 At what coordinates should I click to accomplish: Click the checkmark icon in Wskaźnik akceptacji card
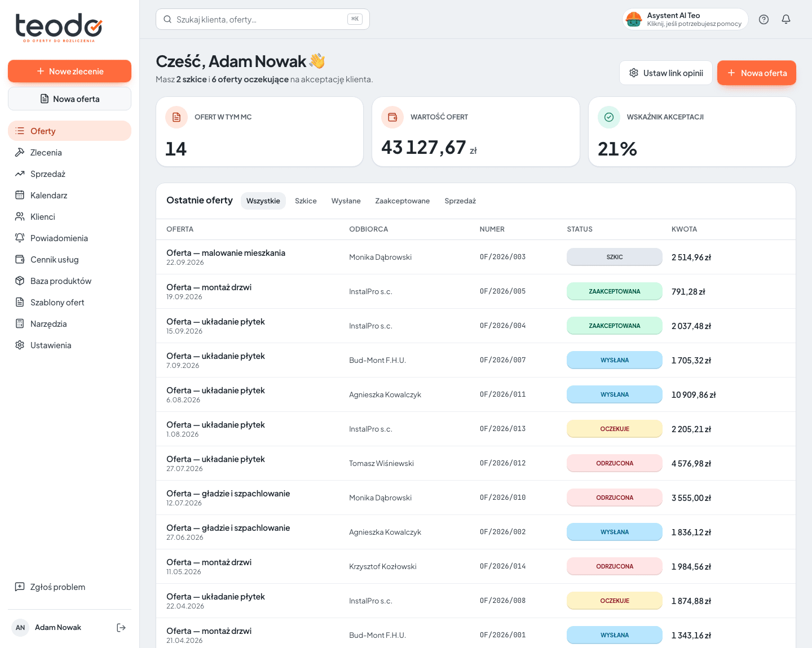pos(609,117)
